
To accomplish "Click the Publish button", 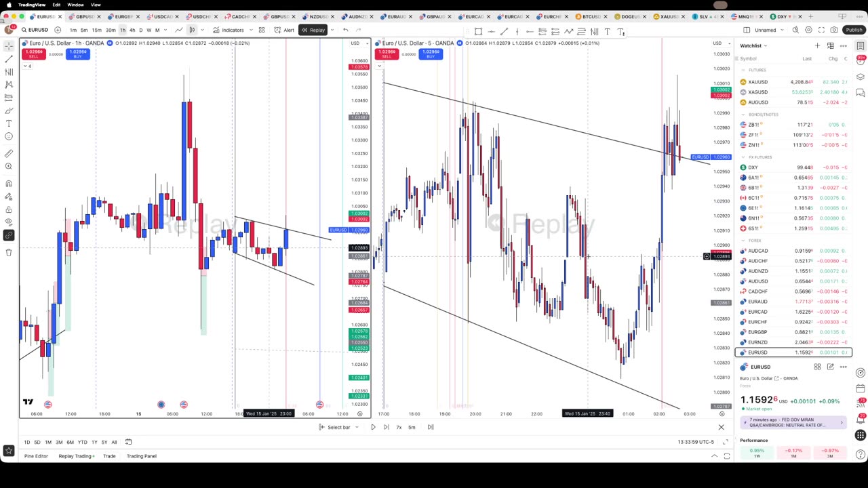I will [854, 30].
